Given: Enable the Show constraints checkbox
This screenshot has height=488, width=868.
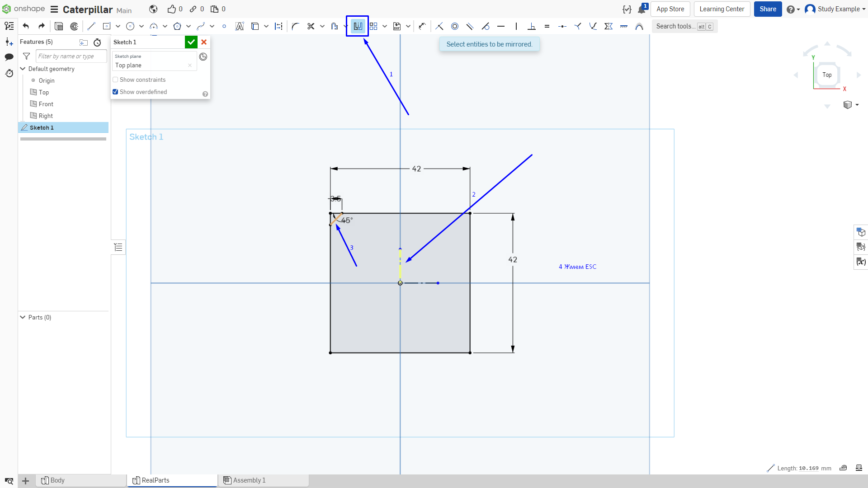Looking at the screenshot, I should click(x=115, y=80).
